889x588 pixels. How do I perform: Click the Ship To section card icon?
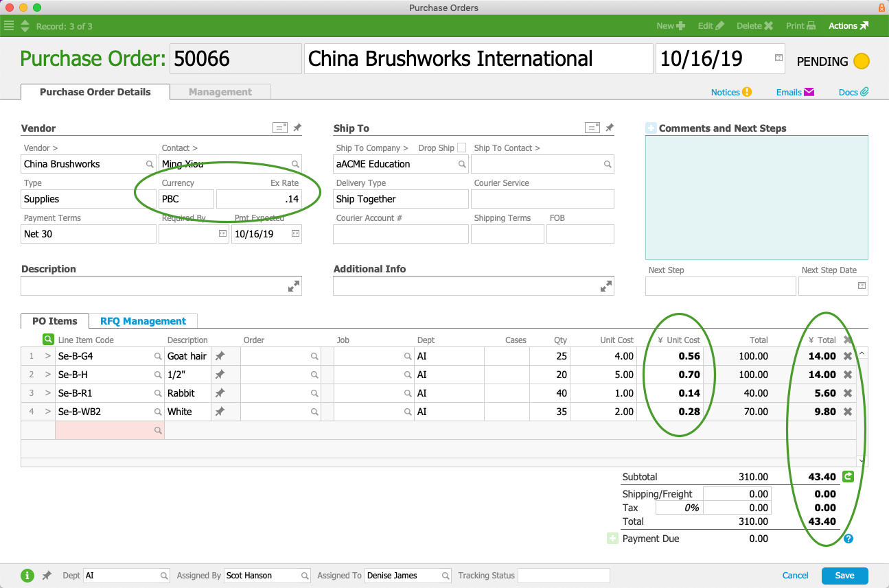(x=592, y=128)
